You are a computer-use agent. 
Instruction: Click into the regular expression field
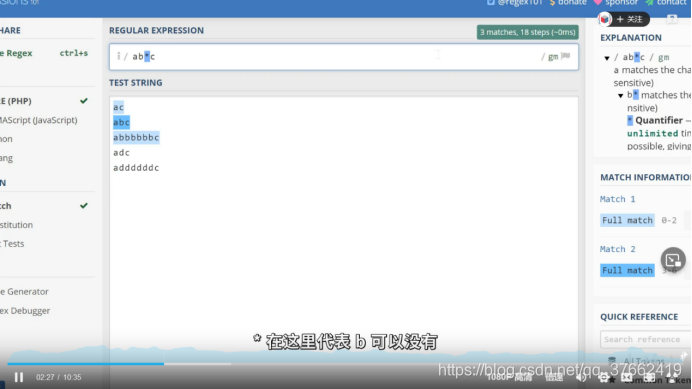(x=344, y=57)
